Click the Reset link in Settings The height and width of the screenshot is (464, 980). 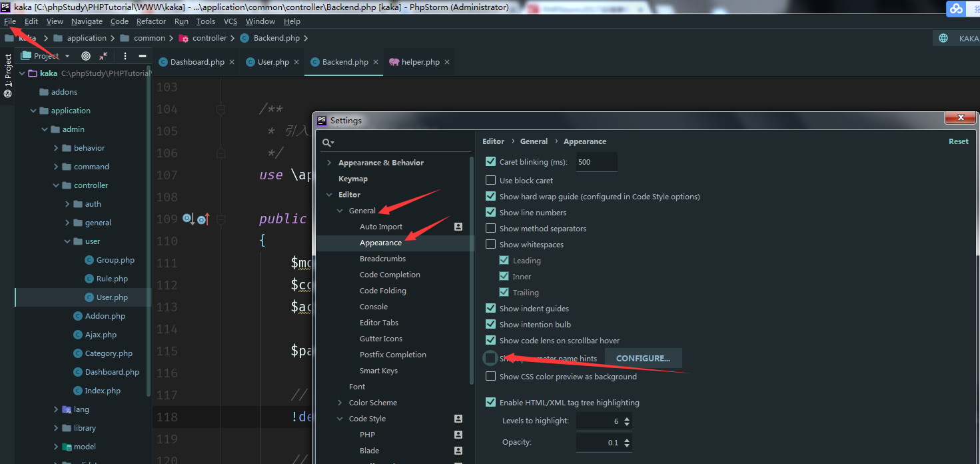point(959,141)
